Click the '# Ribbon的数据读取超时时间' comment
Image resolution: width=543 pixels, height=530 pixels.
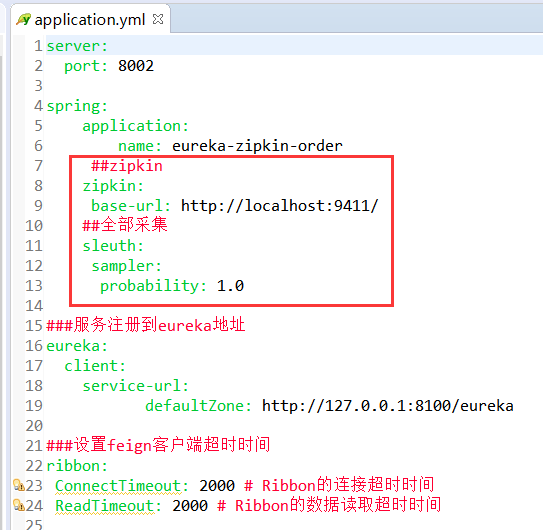pyautogui.click(x=329, y=505)
